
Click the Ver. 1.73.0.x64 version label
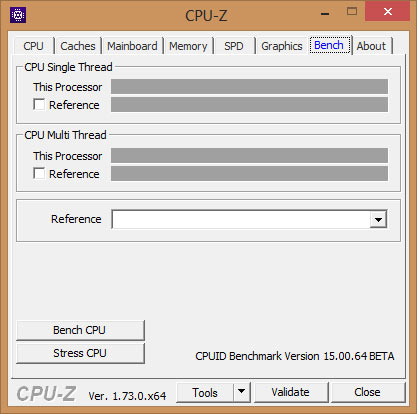[x=127, y=396]
